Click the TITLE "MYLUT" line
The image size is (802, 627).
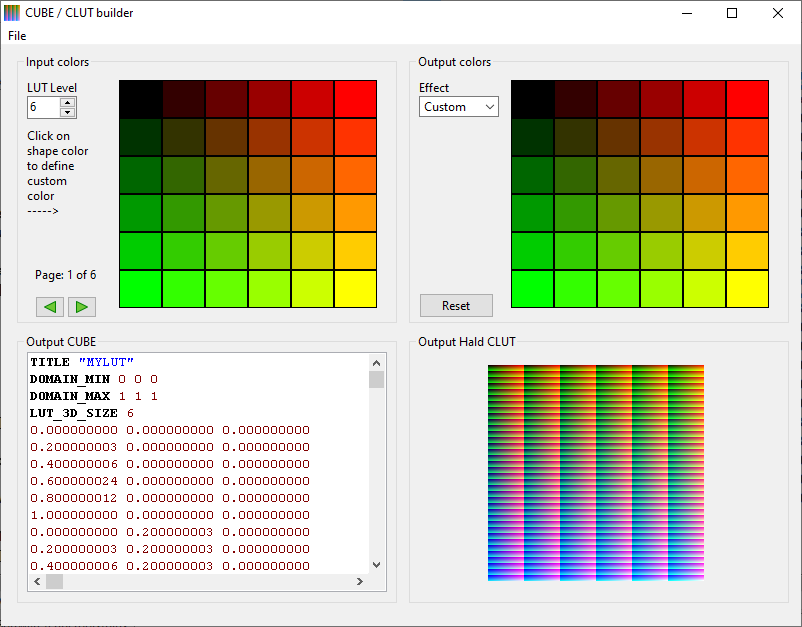[82, 362]
